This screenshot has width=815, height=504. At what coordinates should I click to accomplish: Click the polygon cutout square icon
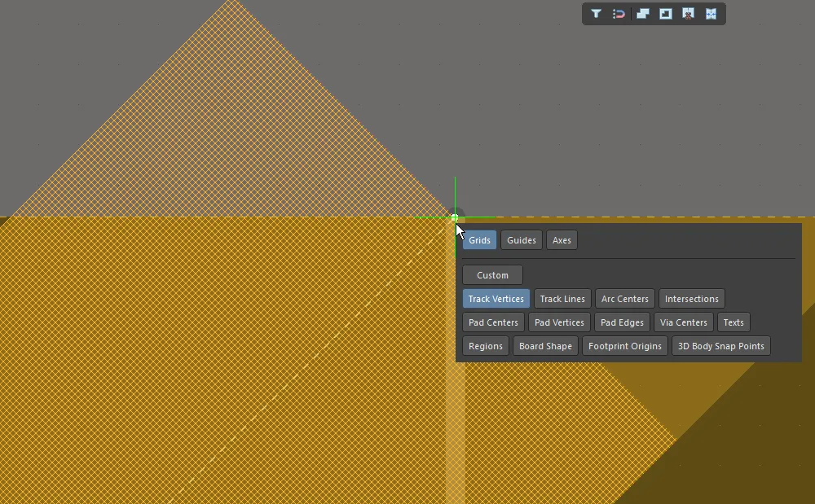pyautogui.click(x=665, y=14)
